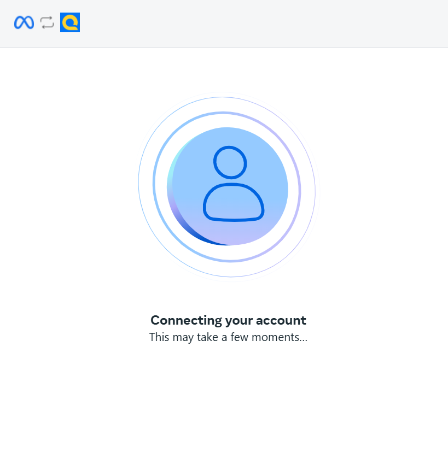Image resolution: width=448 pixels, height=476 pixels.
Task: Click the word "Connecting" in the heading
Action: click(187, 321)
